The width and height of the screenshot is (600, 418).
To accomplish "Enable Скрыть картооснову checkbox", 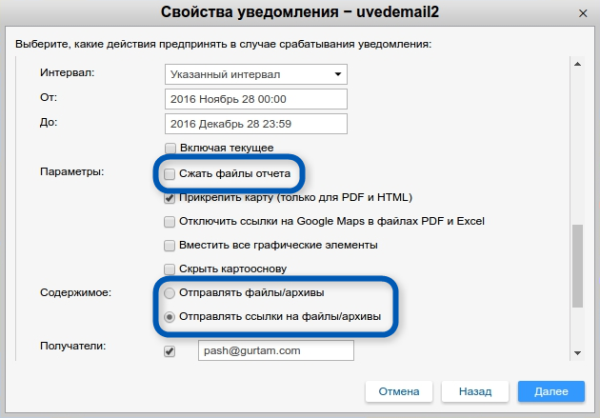I will [169, 269].
